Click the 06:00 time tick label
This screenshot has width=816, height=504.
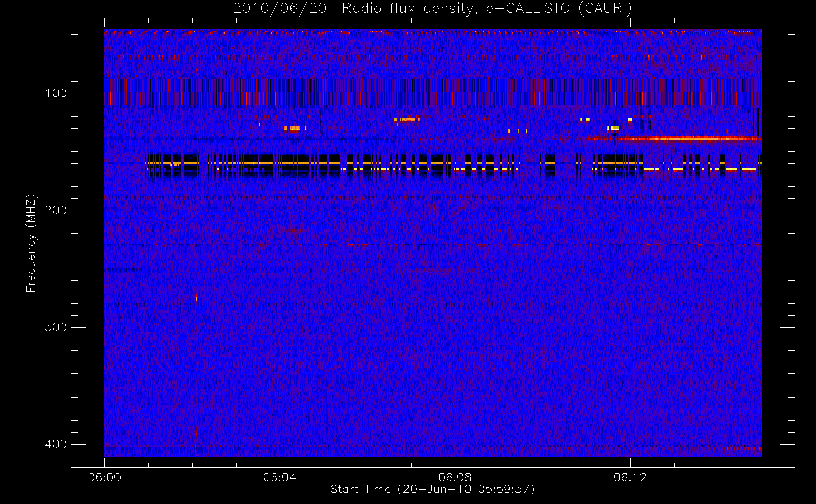pos(104,477)
